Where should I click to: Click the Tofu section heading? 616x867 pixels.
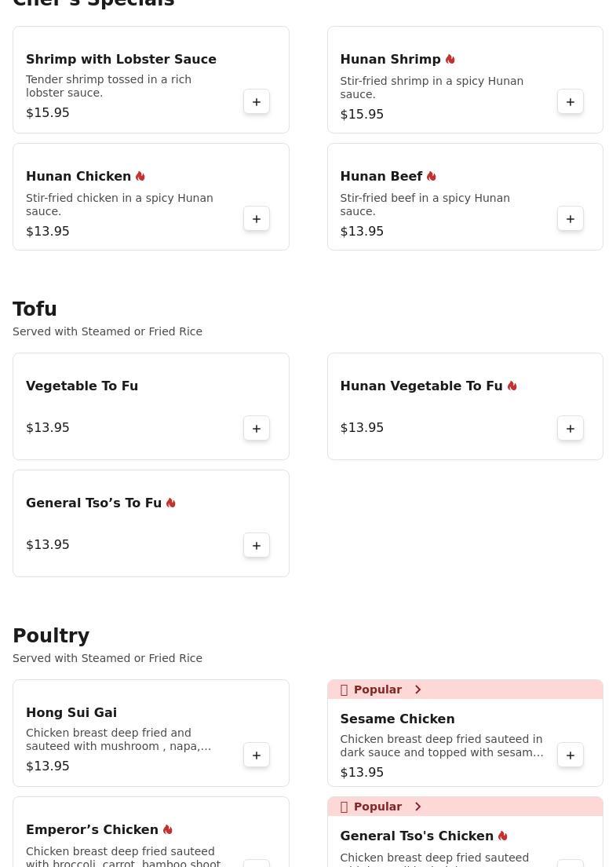(35, 309)
